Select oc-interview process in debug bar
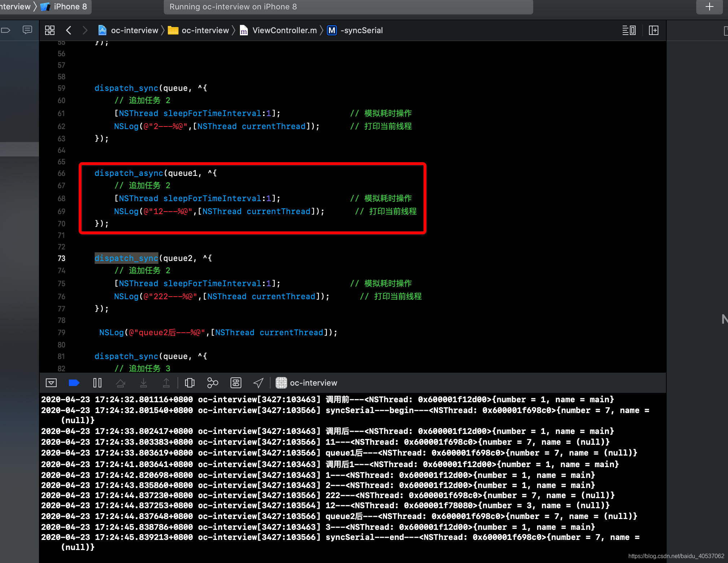The height and width of the screenshot is (563, 728). tap(306, 383)
